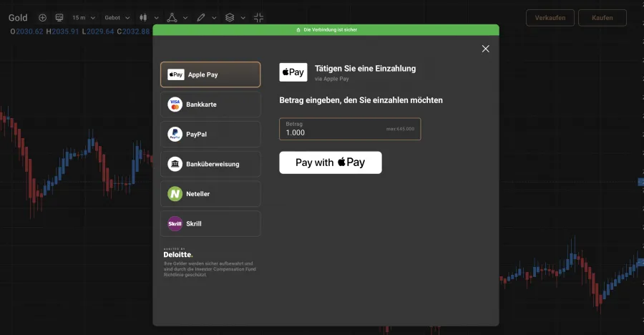
Task: Select Banküberweisung payment option
Action: pos(210,164)
